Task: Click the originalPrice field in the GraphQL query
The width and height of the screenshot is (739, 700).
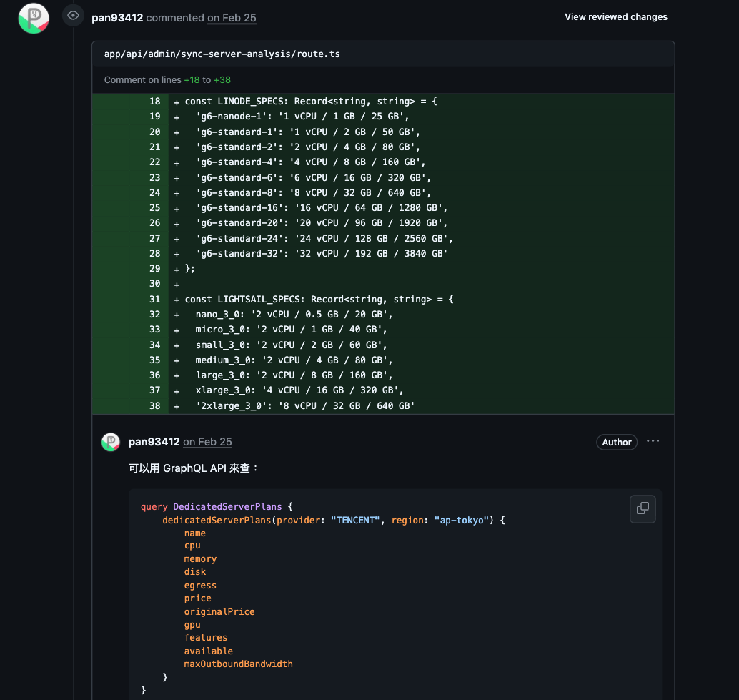Action: [x=219, y=611]
